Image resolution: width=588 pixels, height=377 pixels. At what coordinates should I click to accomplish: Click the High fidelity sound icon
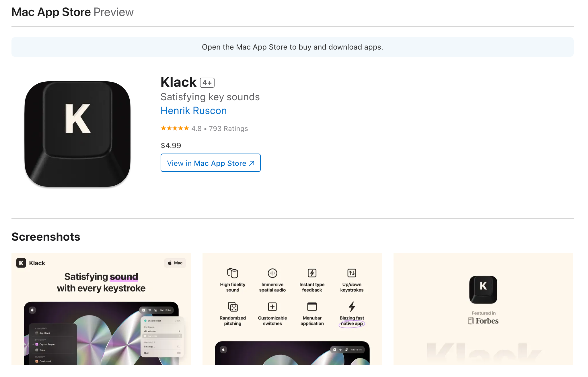point(233,273)
